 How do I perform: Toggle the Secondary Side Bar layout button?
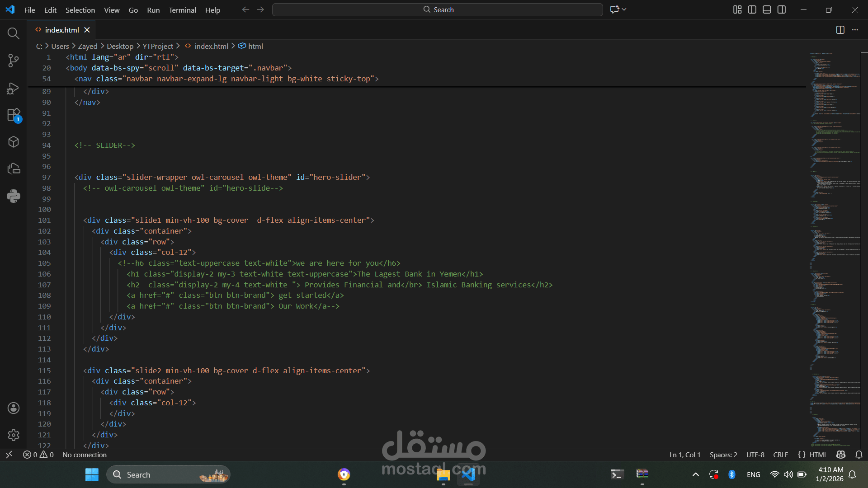click(x=782, y=9)
